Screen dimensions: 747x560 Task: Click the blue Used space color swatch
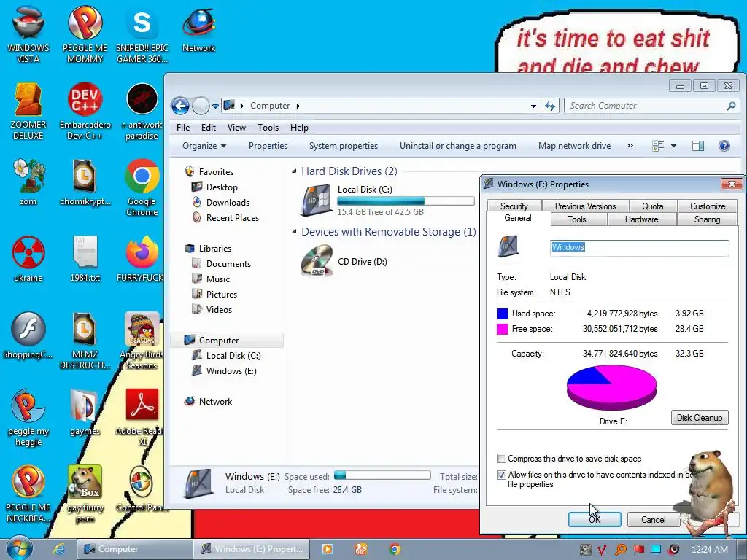(x=502, y=314)
